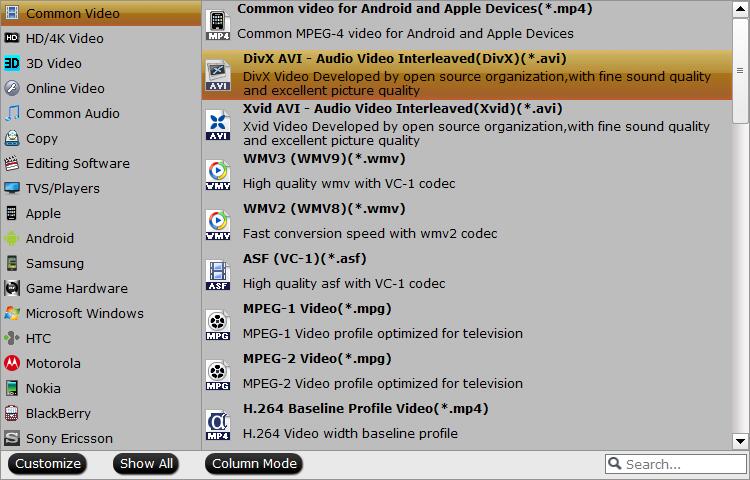Screen dimensions: 750x480
Task: Open the Common Audio category
Action: (x=65, y=114)
